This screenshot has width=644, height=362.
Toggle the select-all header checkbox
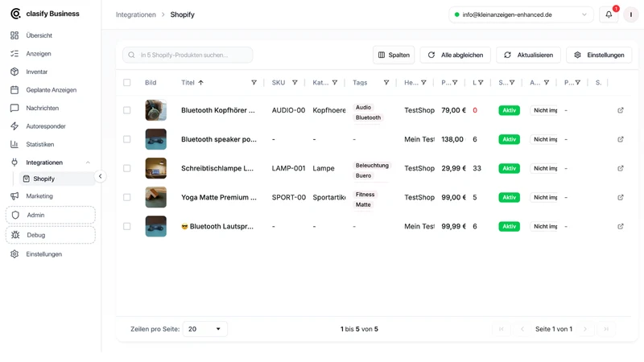coord(127,83)
